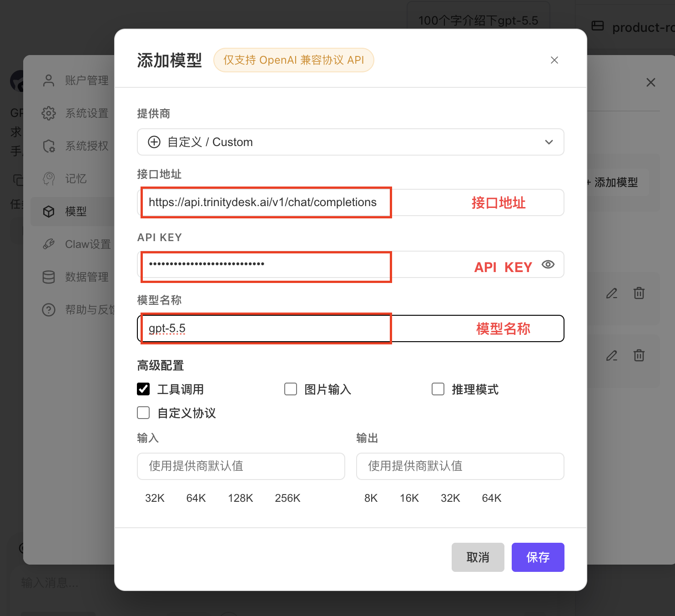Click the database icon next to 数据管理

pos(49,277)
